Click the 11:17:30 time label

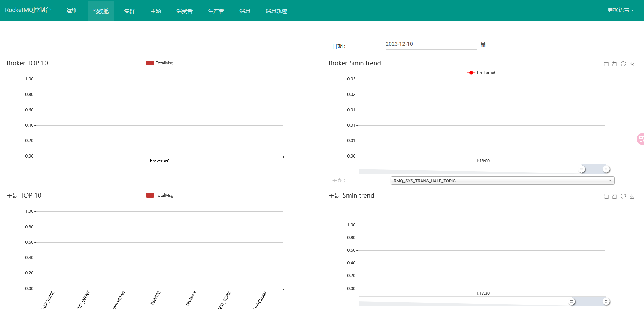pos(482,293)
